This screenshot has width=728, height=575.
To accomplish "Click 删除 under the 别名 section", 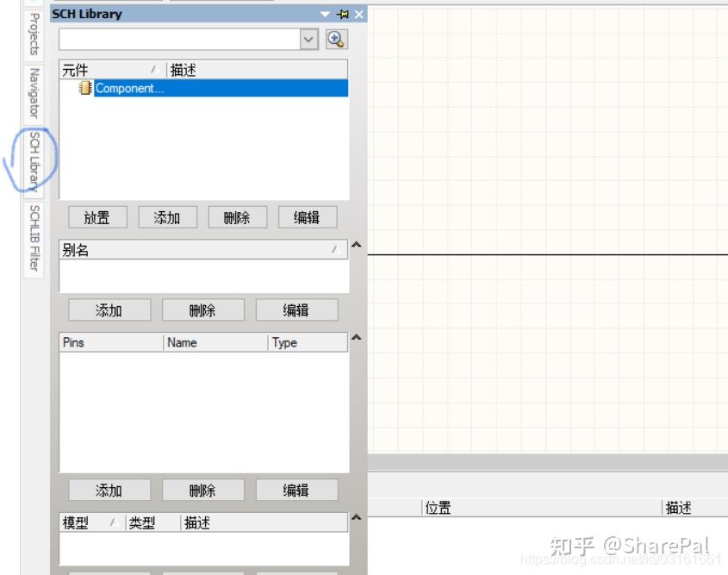I will (202, 309).
